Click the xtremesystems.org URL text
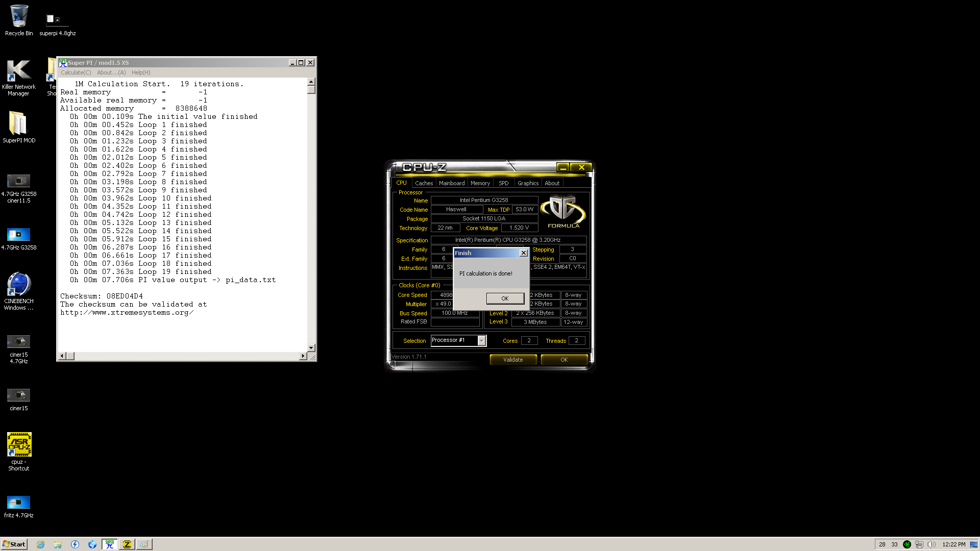The height and width of the screenshot is (551, 980). (x=127, y=312)
